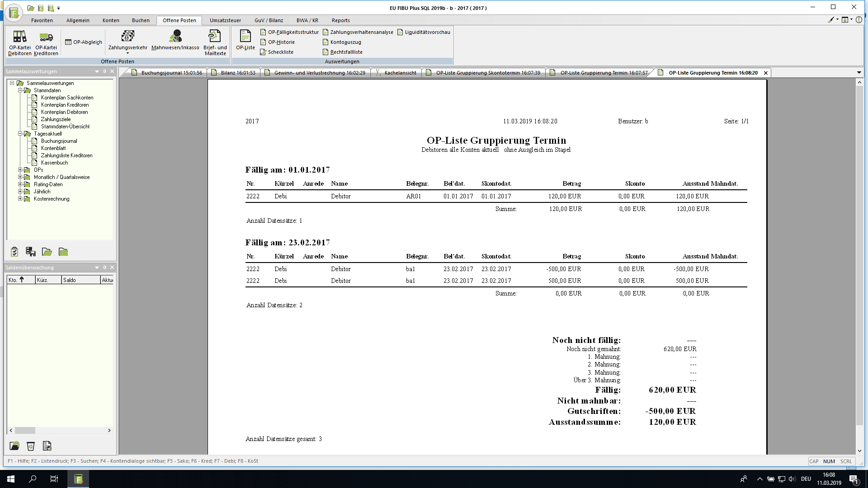This screenshot has height=488, width=868.
Task: Switch to the Favoriten ribbon tab
Action: click(42, 20)
